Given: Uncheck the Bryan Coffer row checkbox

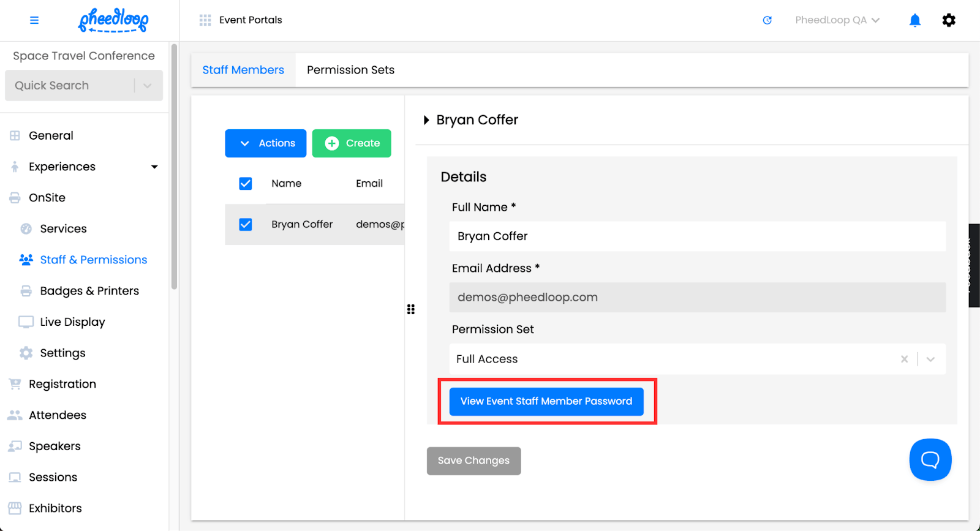Looking at the screenshot, I should coord(246,225).
